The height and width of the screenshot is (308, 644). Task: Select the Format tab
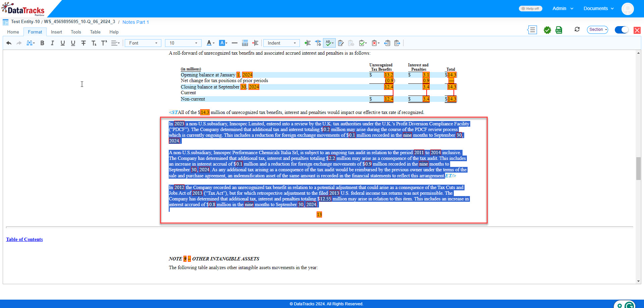tap(35, 32)
